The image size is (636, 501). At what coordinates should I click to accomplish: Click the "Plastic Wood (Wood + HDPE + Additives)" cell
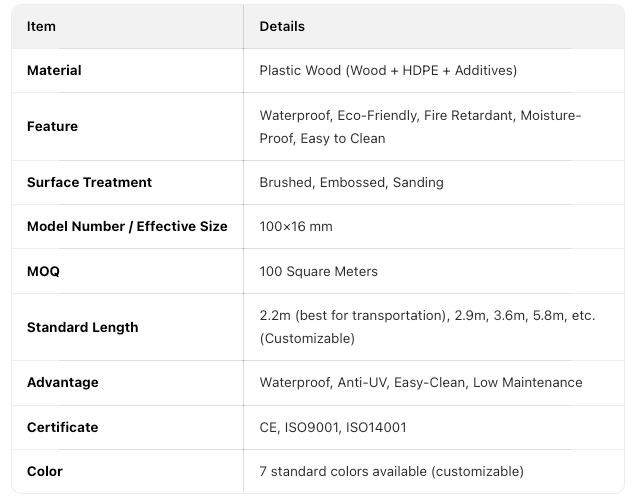pyautogui.click(x=388, y=70)
